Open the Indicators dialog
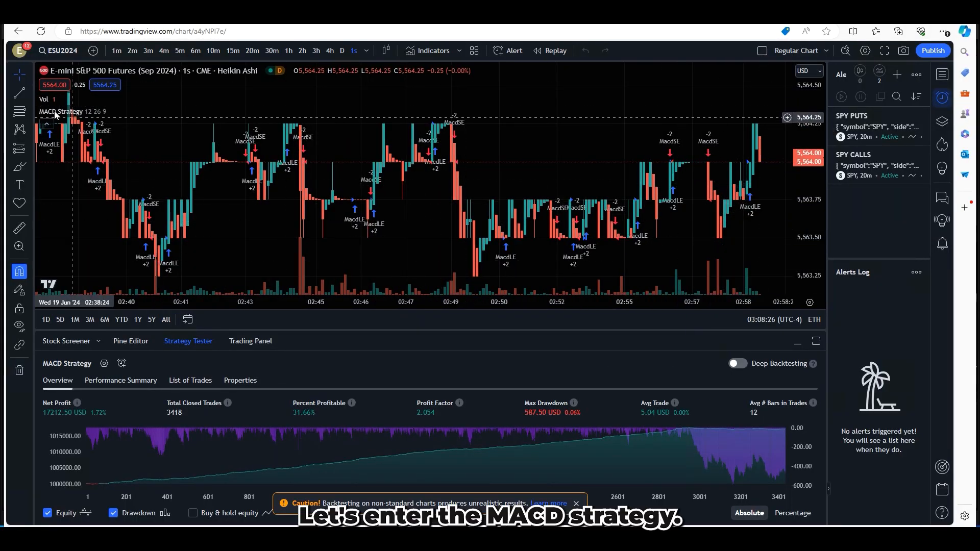 tap(428, 51)
